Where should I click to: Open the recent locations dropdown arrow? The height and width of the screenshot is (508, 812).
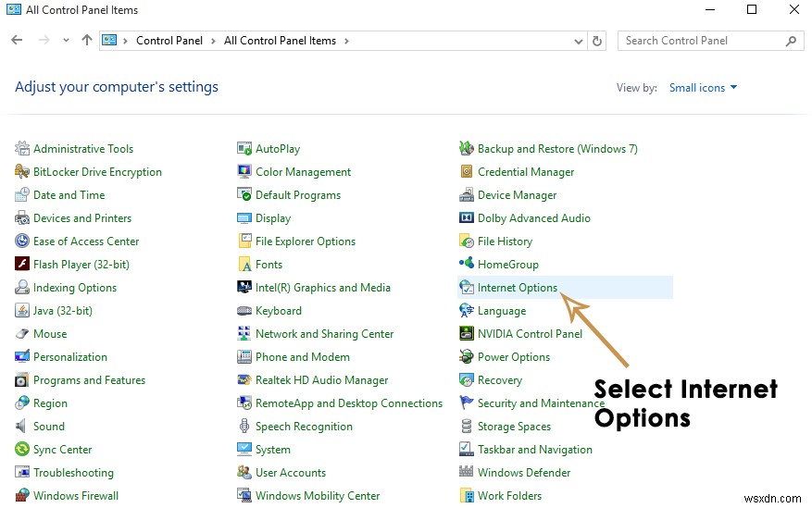pyautogui.click(x=66, y=41)
